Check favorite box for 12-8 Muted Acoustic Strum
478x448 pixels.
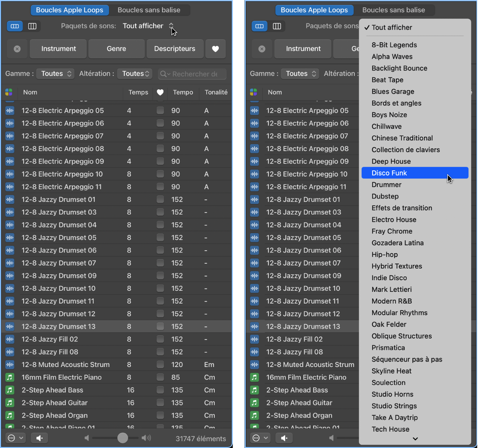160,365
